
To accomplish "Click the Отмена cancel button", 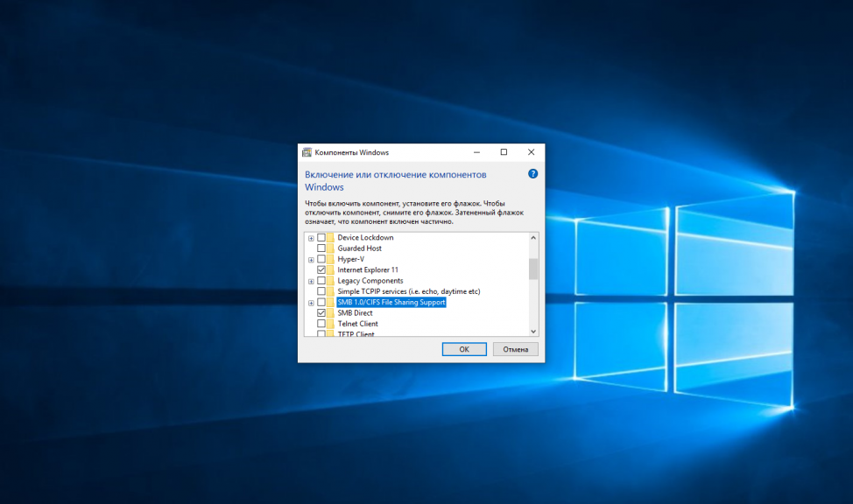I will coord(515,349).
